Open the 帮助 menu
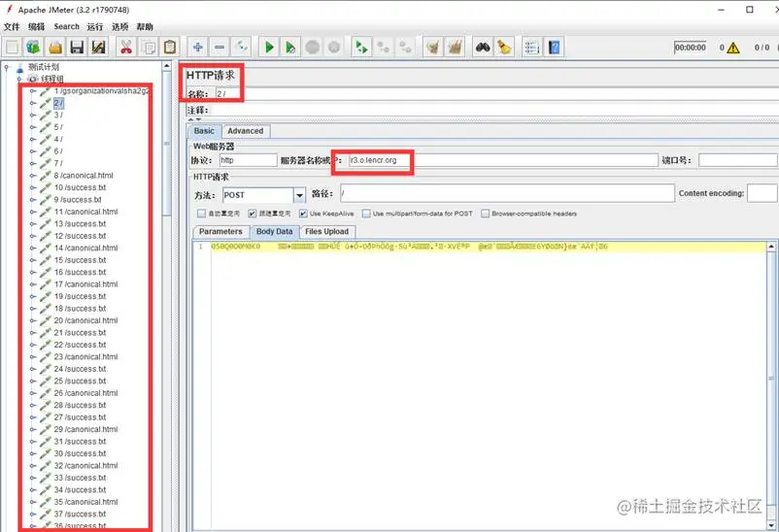This screenshot has width=779, height=532. point(145,27)
